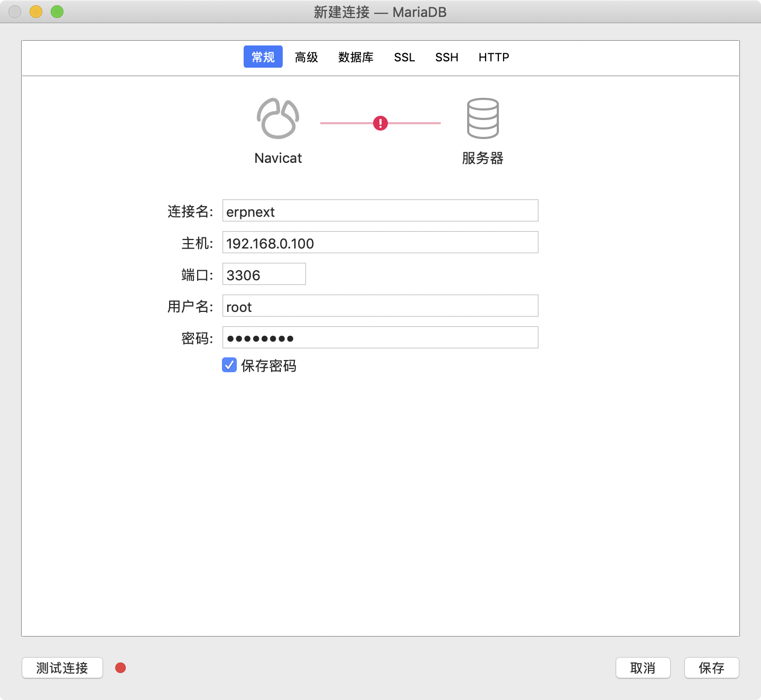
Task: Click the Navicat logo icon
Action: 278,118
